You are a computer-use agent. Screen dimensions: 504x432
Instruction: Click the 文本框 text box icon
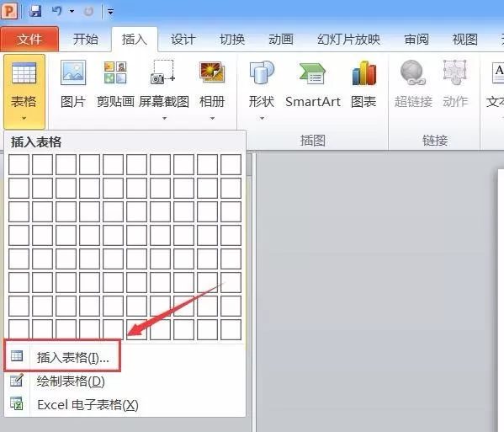[498, 73]
